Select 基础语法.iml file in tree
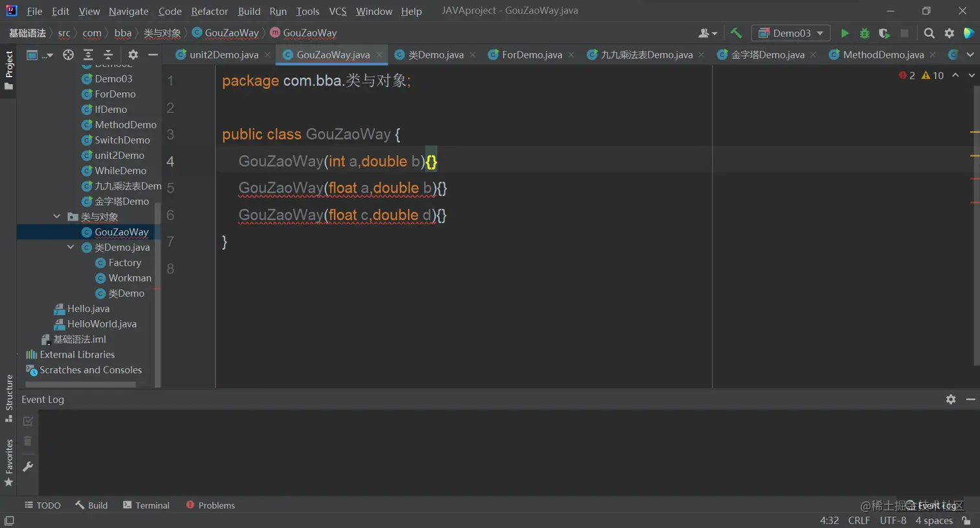Image resolution: width=980 pixels, height=528 pixels. [79, 339]
